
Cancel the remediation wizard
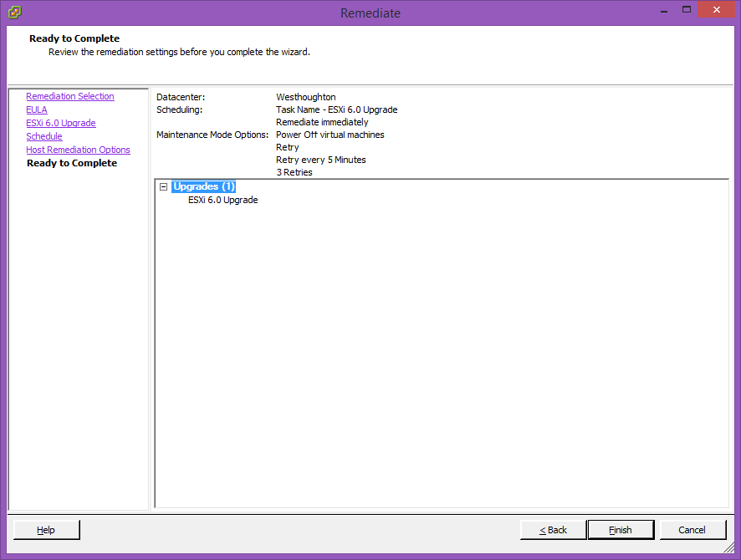(692, 530)
